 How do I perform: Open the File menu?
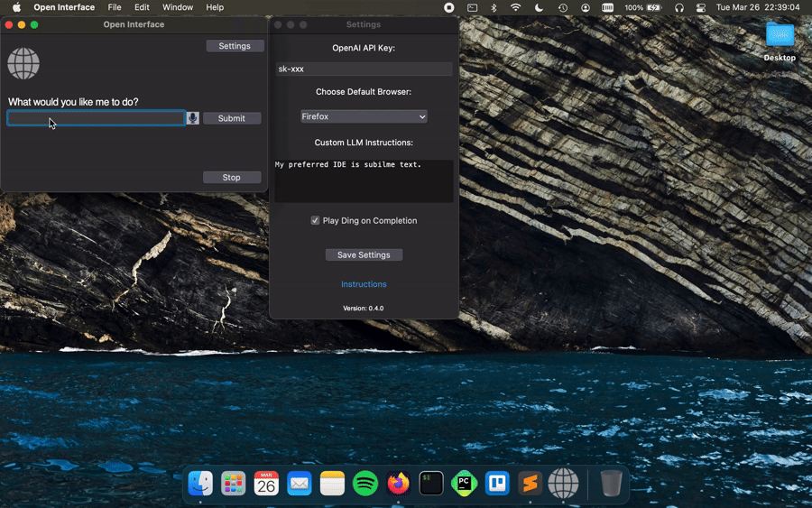click(115, 7)
